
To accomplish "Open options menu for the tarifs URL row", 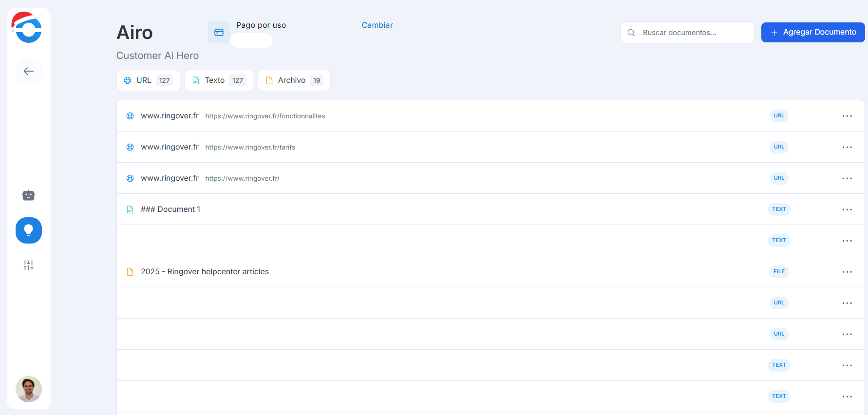I will click(847, 147).
